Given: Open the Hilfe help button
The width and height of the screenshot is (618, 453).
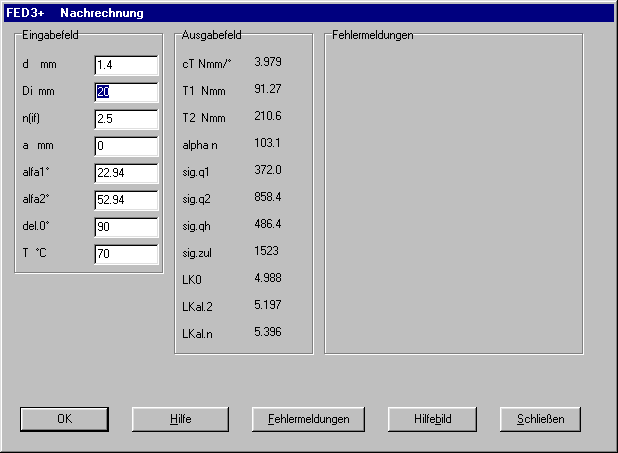Looking at the screenshot, I should point(180,419).
